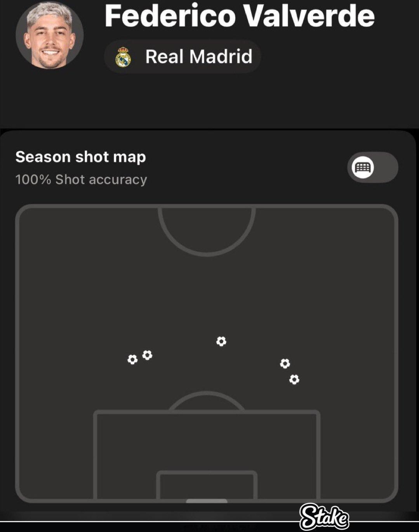This screenshot has width=419, height=532.
Task: Select the lower right shot marker
Action: (x=294, y=379)
